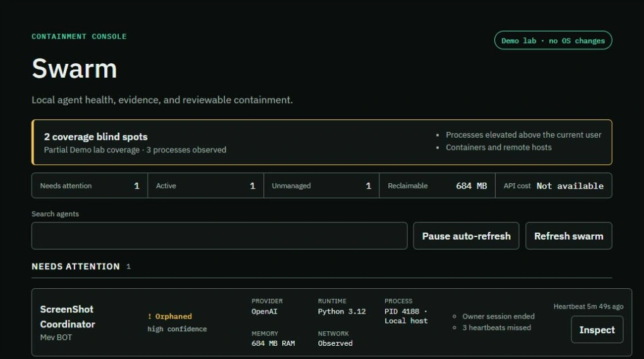Click the 684 MB RAM memory value
644x359 pixels.
pos(273,343)
